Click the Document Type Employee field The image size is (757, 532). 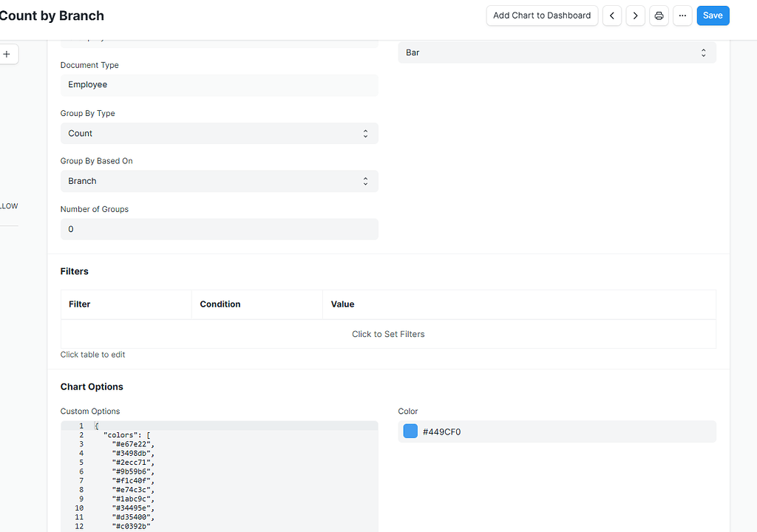click(219, 85)
